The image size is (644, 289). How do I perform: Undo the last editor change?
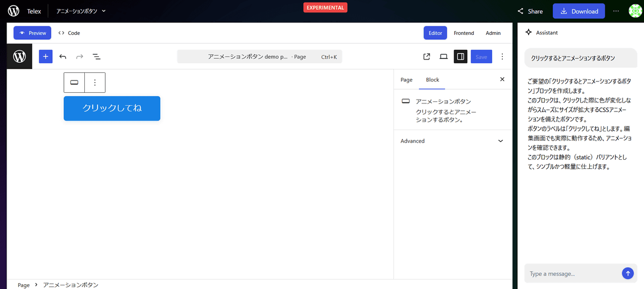(x=63, y=56)
